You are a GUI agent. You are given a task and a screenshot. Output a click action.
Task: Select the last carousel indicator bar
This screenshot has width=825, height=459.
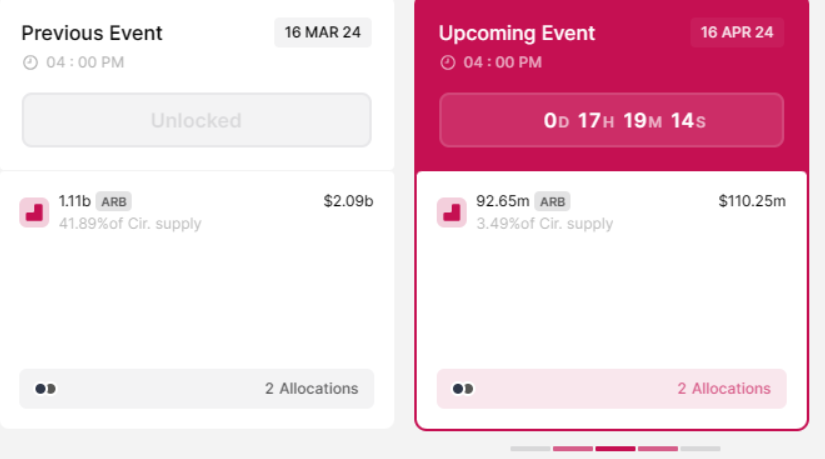point(701,449)
